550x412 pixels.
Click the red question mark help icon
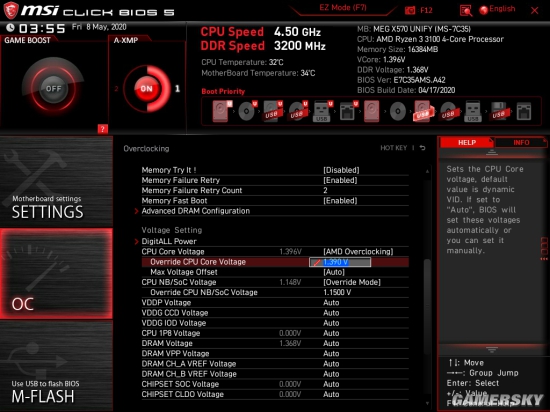(x=102, y=129)
